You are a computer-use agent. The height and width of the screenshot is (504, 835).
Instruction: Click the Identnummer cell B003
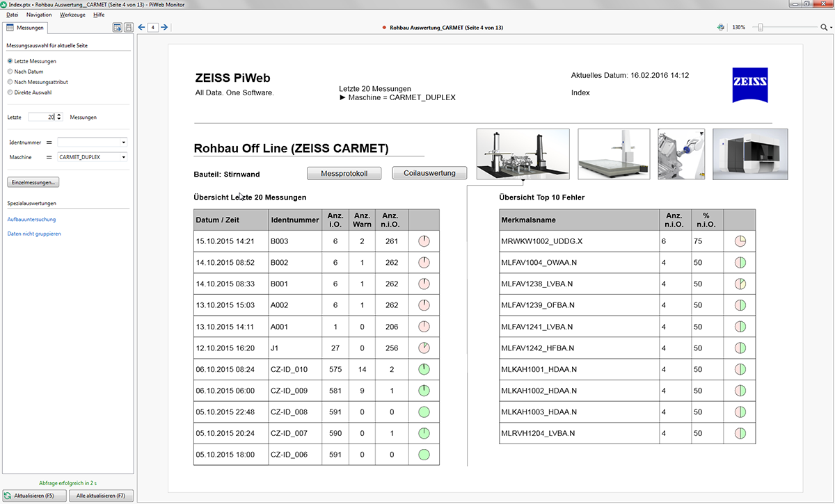(295, 241)
